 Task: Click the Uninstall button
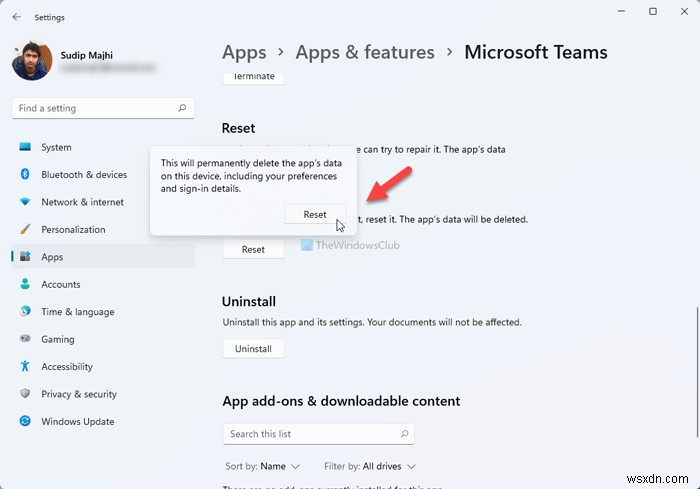point(253,348)
